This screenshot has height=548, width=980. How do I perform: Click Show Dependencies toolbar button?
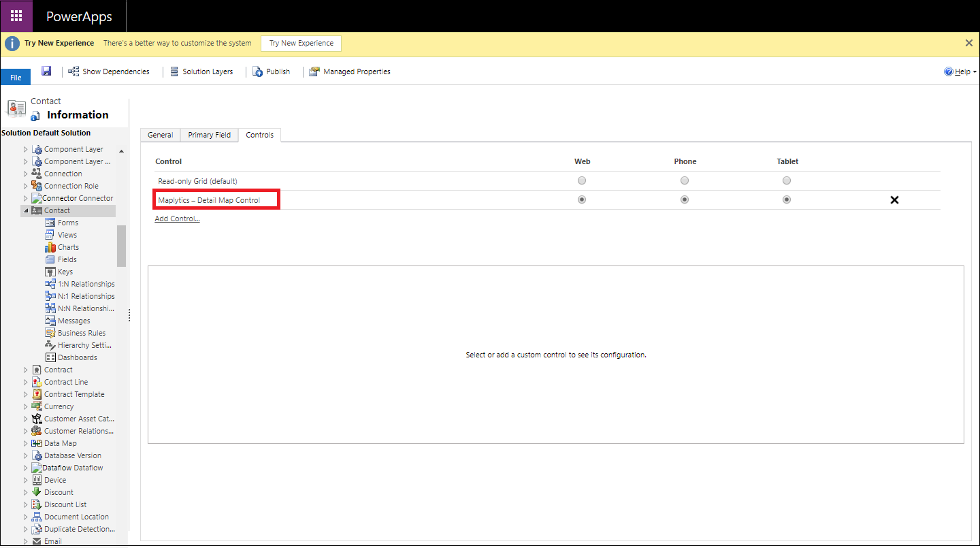tap(109, 71)
